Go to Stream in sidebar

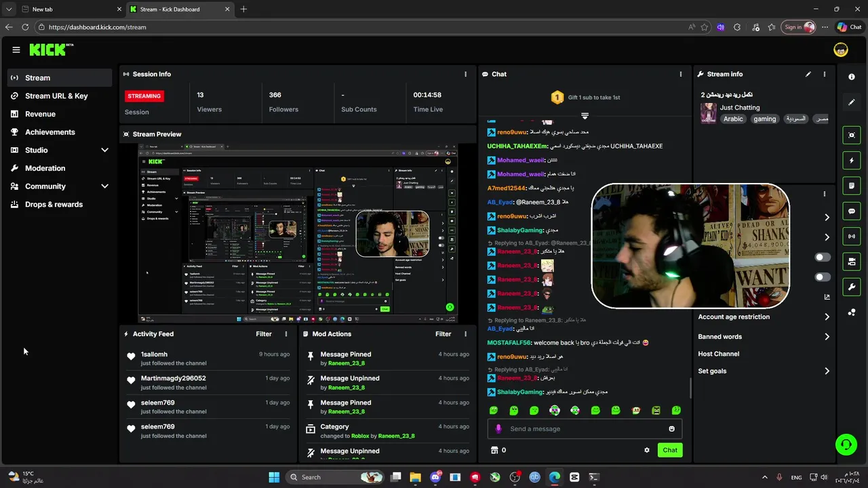(60, 77)
